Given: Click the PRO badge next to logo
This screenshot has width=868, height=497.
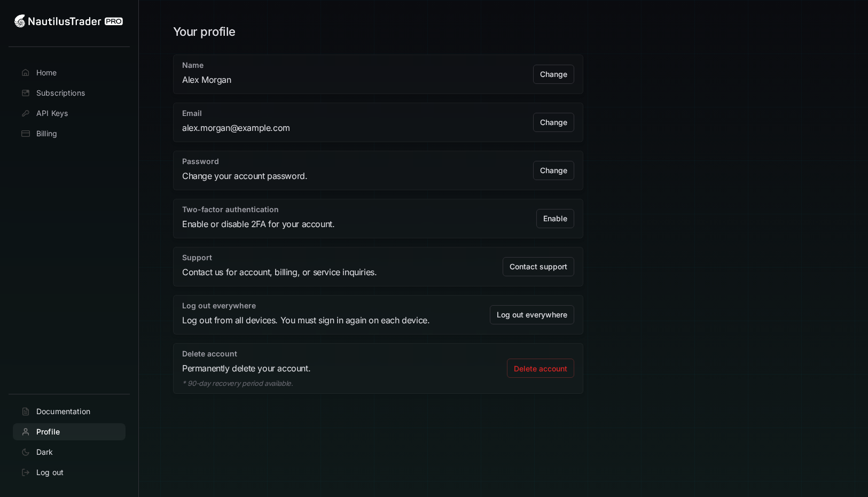Looking at the screenshot, I should (114, 21).
